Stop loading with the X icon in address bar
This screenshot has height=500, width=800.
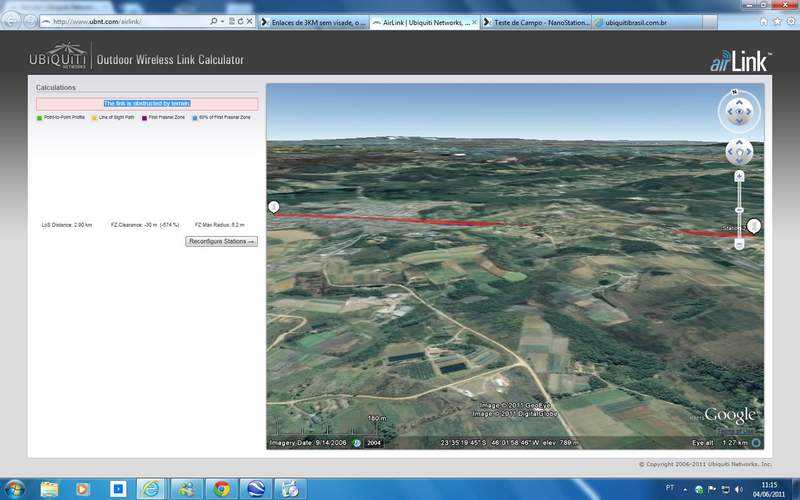[x=249, y=21]
